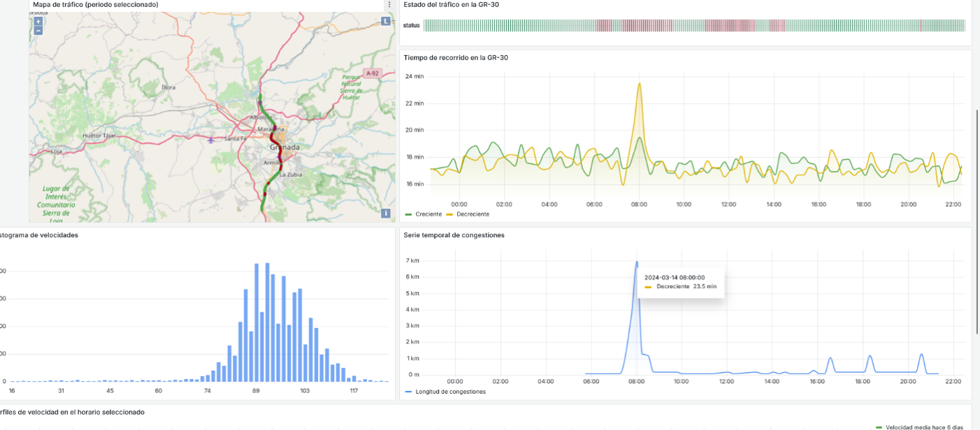The width and height of the screenshot is (980, 430).
Task: Toggle 'Velocidad media hace 6 días' legend entry
Action: click(923, 427)
